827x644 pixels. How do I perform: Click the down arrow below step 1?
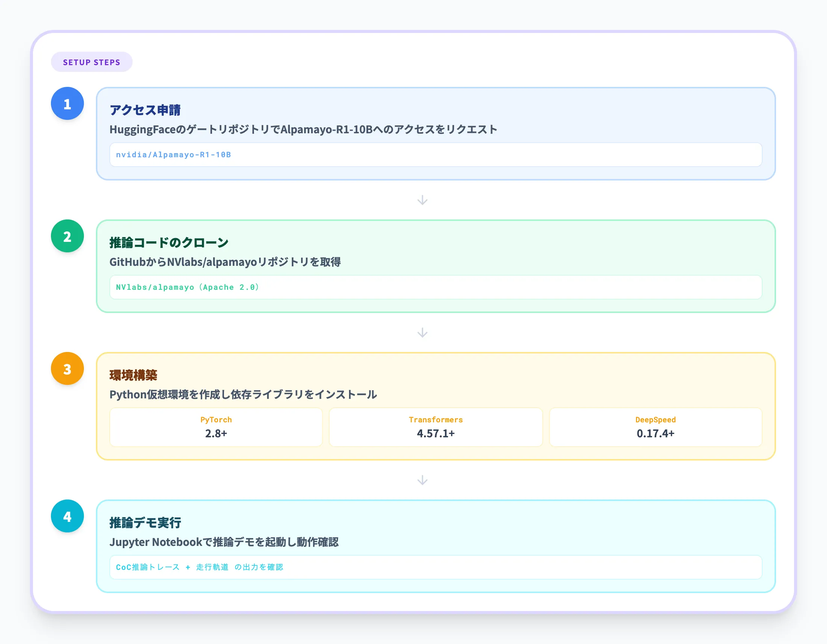point(422,200)
